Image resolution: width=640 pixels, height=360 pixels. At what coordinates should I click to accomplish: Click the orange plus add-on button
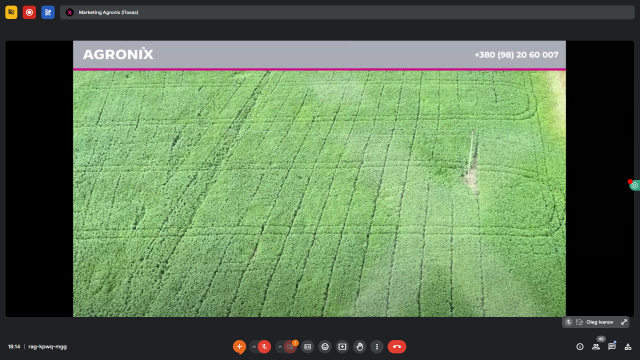click(239, 347)
